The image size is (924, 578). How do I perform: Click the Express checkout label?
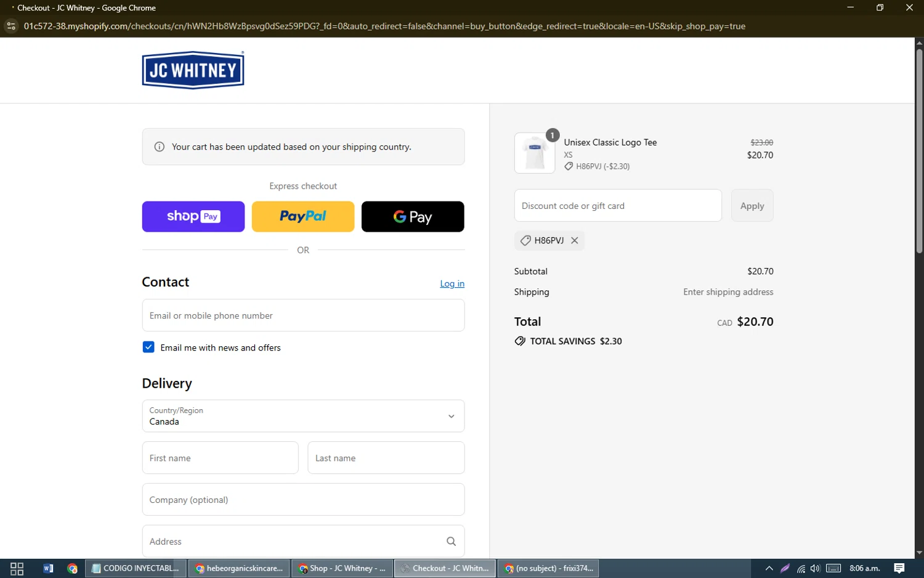click(303, 186)
